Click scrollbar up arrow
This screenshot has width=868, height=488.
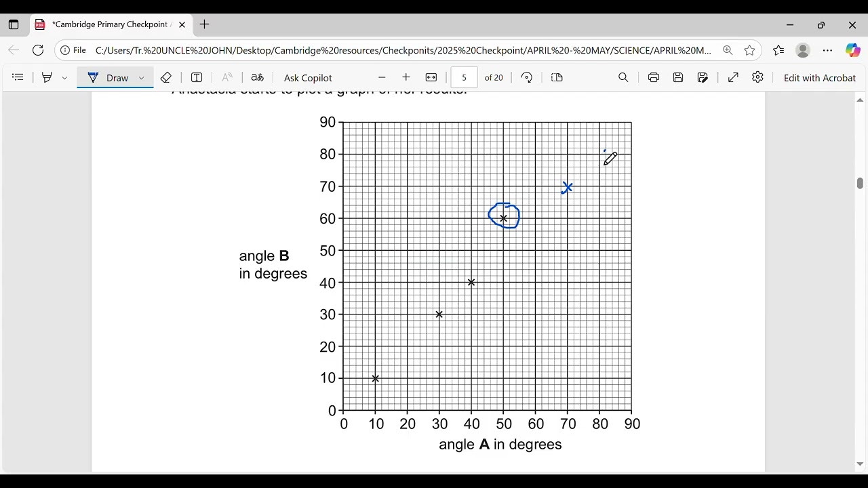click(860, 100)
